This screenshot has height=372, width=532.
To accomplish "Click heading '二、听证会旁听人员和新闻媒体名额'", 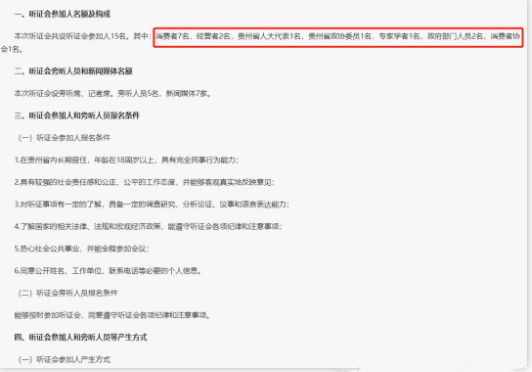I will tap(73, 71).
